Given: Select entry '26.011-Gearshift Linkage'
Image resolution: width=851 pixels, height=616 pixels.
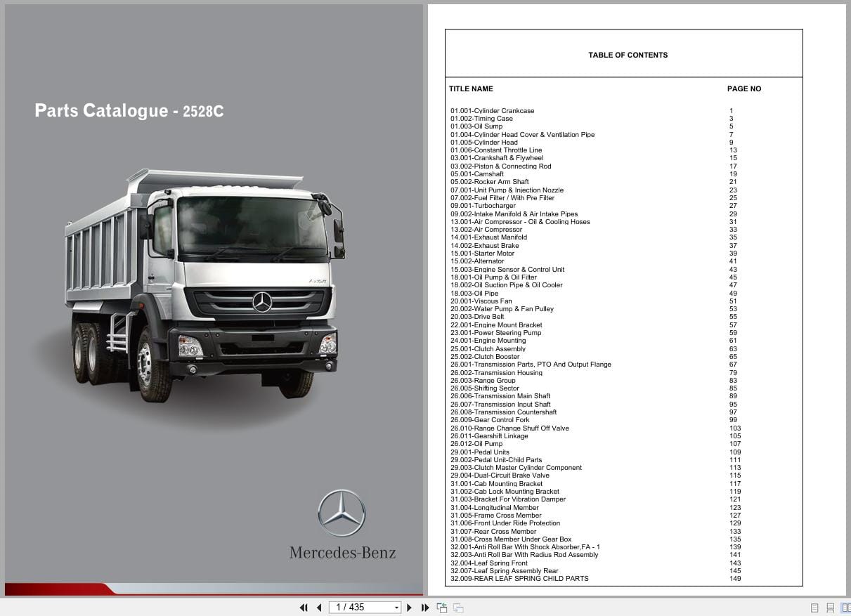Looking at the screenshot, I should 490,436.
